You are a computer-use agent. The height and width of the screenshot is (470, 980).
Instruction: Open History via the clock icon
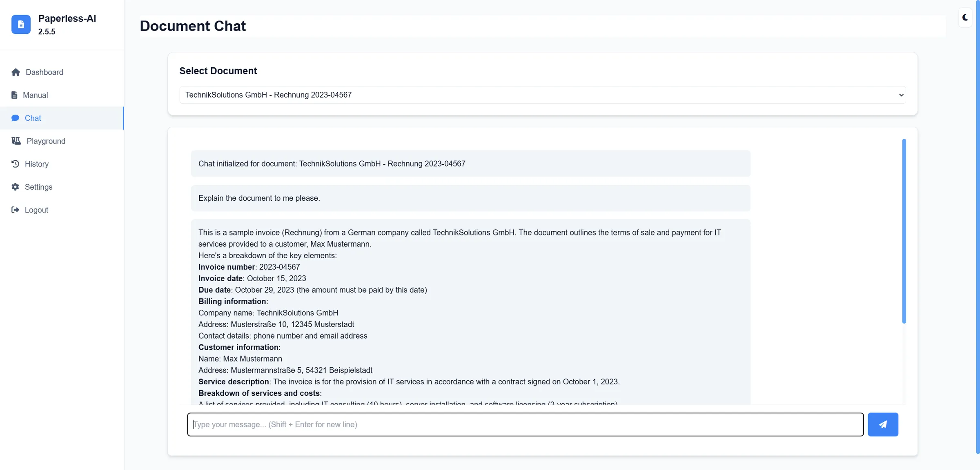[15, 164]
